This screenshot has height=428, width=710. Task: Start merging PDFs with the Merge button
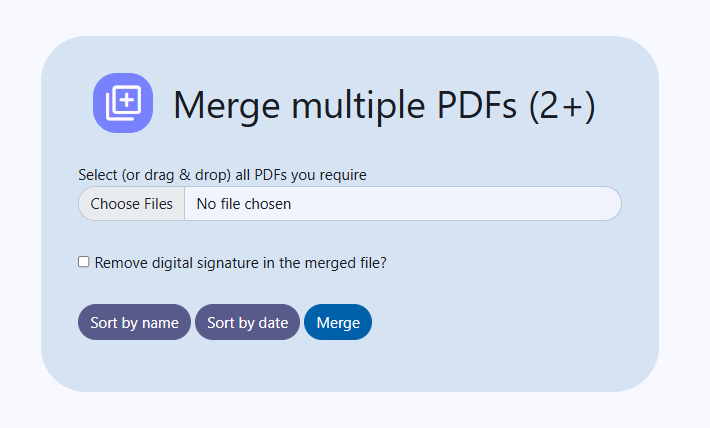point(338,322)
